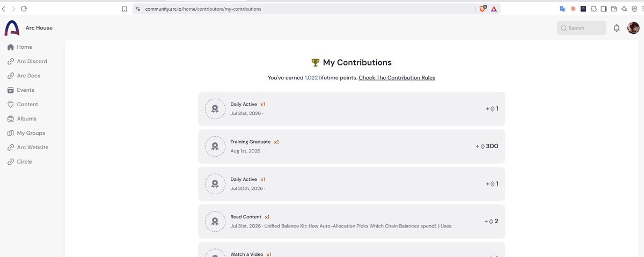Click the dark square extension icon
The width and height of the screenshot is (644, 257).
click(x=583, y=9)
